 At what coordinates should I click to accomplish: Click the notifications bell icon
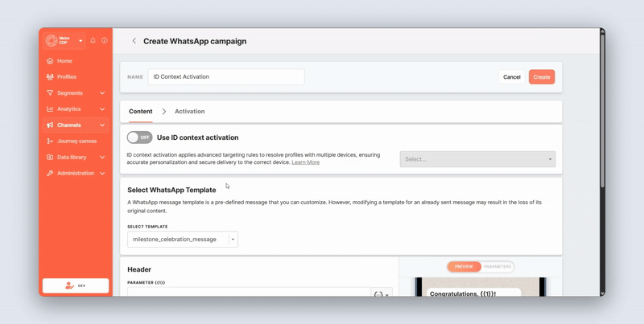click(93, 41)
